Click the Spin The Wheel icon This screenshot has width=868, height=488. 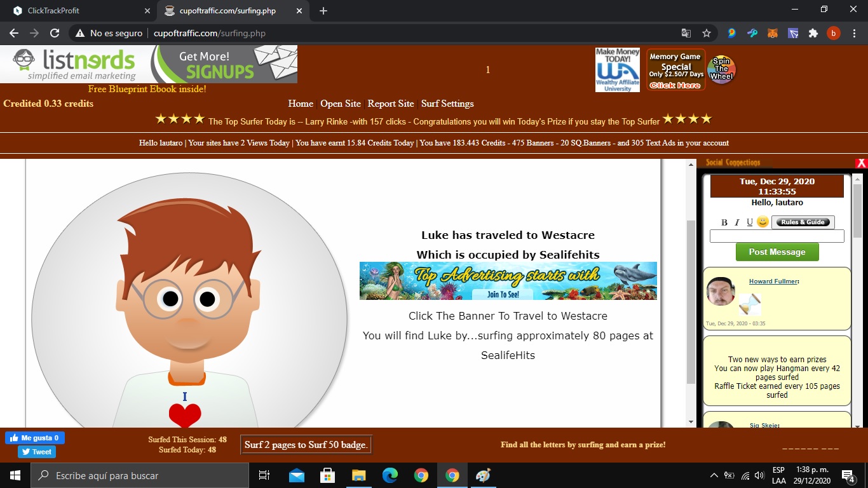[x=721, y=69]
